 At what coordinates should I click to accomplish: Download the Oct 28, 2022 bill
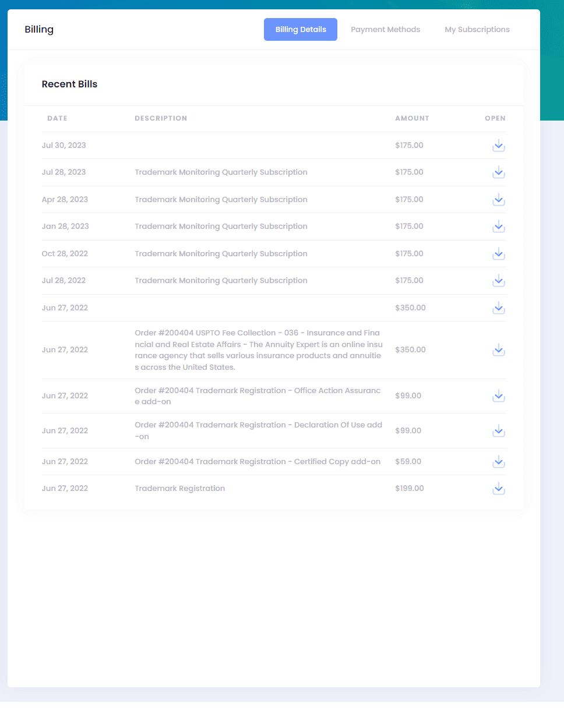pyautogui.click(x=498, y=254)
